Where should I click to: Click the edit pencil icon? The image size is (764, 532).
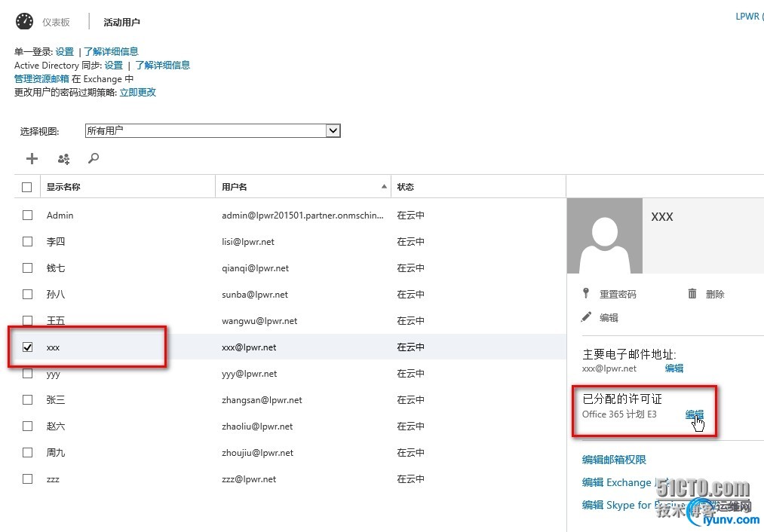tap(586, 317)
